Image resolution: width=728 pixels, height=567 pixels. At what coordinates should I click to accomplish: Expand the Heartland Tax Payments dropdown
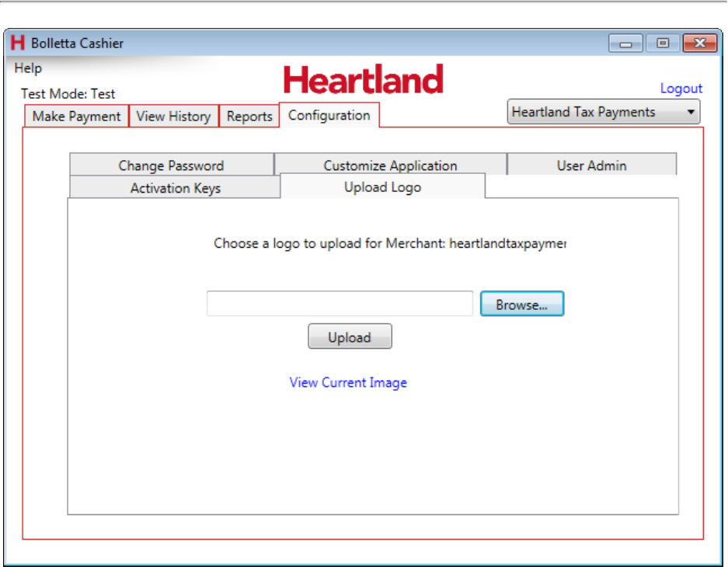pyautogui.click(x=604, y=112)
